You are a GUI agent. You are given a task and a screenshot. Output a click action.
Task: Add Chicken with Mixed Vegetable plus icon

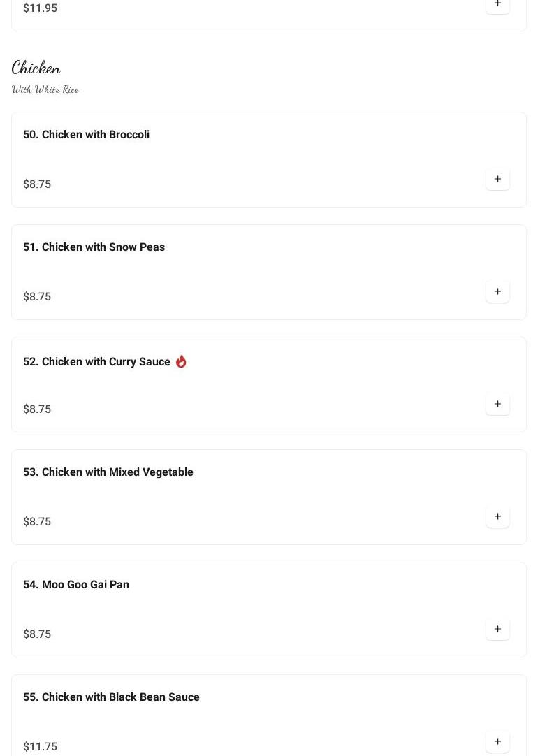point(497,516)
